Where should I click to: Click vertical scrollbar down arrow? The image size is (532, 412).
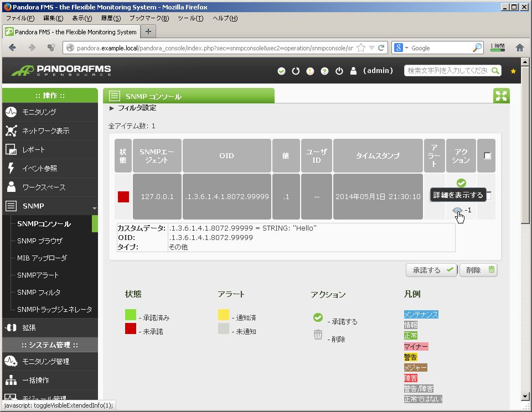coord(525,396)
